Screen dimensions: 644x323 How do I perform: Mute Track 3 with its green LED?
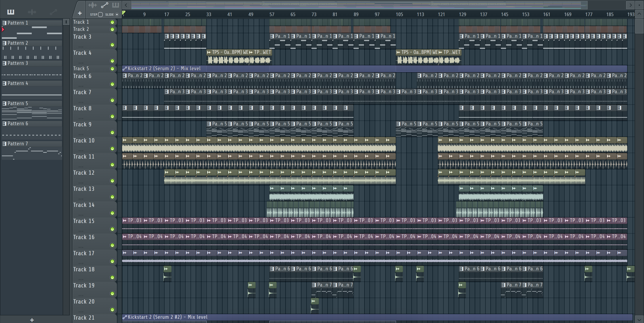(x=112, y=45)
